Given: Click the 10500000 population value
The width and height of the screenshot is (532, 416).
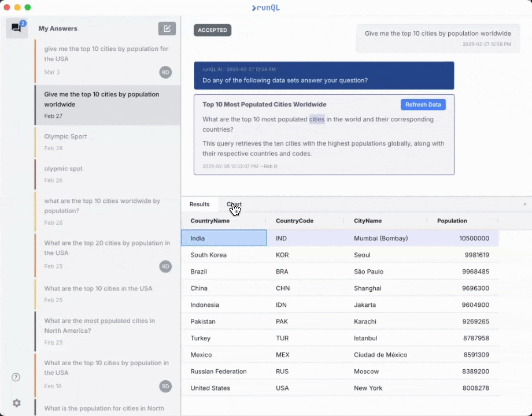Looking at the screenshot, I should click(x=474, y=238).
